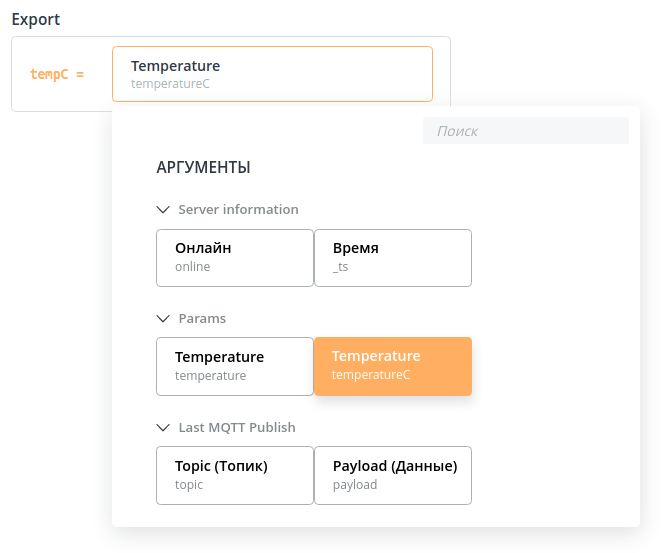The image size is (669, 553).
Task: Collapse the Last MQTT Publish chevron
Action: point(163,428)
